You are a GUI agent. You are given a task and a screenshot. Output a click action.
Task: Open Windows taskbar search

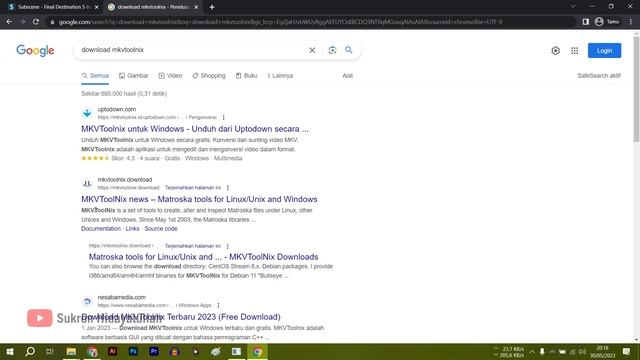30,351
